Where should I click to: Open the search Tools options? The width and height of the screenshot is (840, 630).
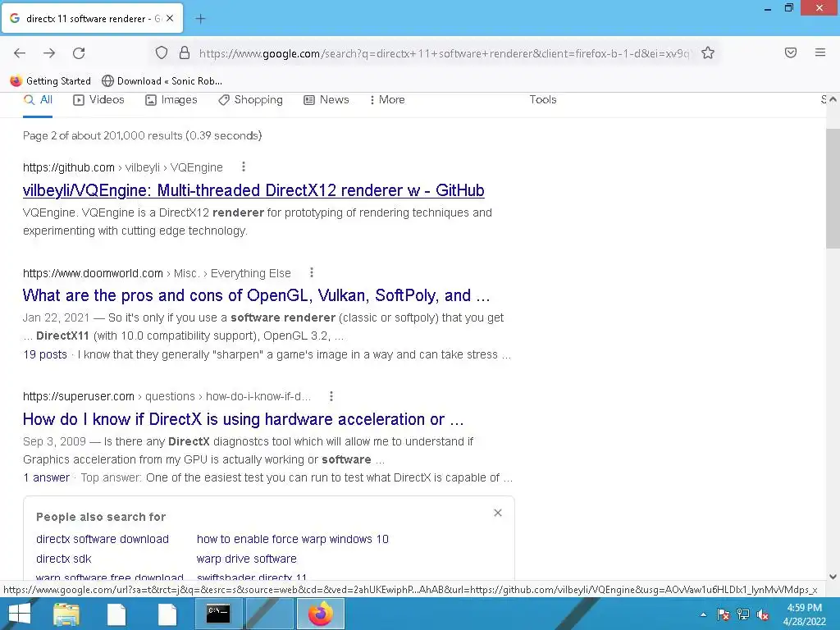click(543, 99)
